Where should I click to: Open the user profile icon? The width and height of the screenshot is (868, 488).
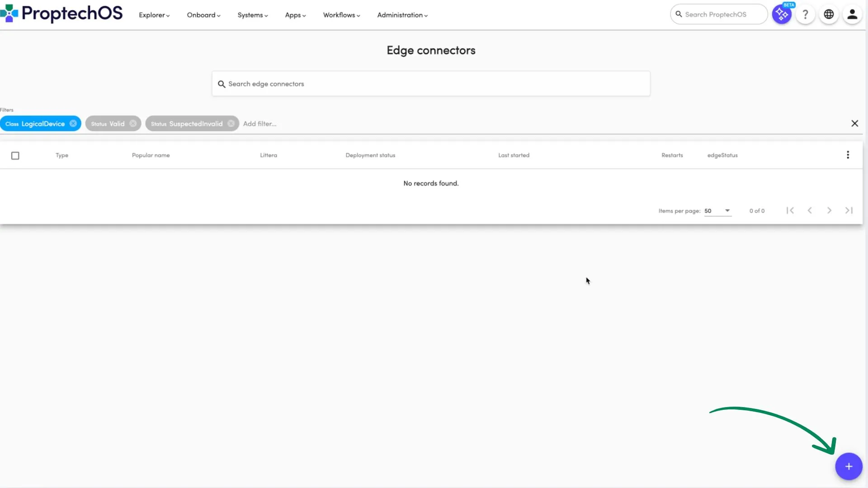coord(852,14)
